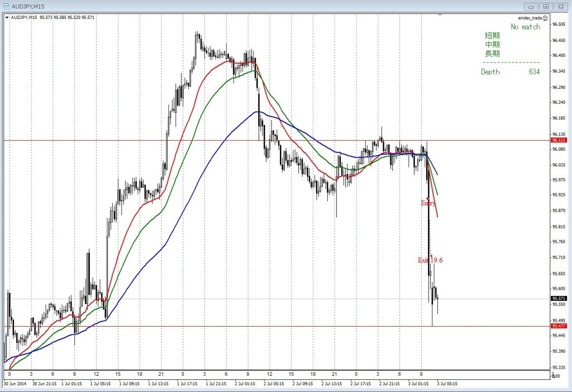Close the AUDJPY,M15 chart window
The image size is (572, 392).
pyautogui.click(x=561, y=7)
